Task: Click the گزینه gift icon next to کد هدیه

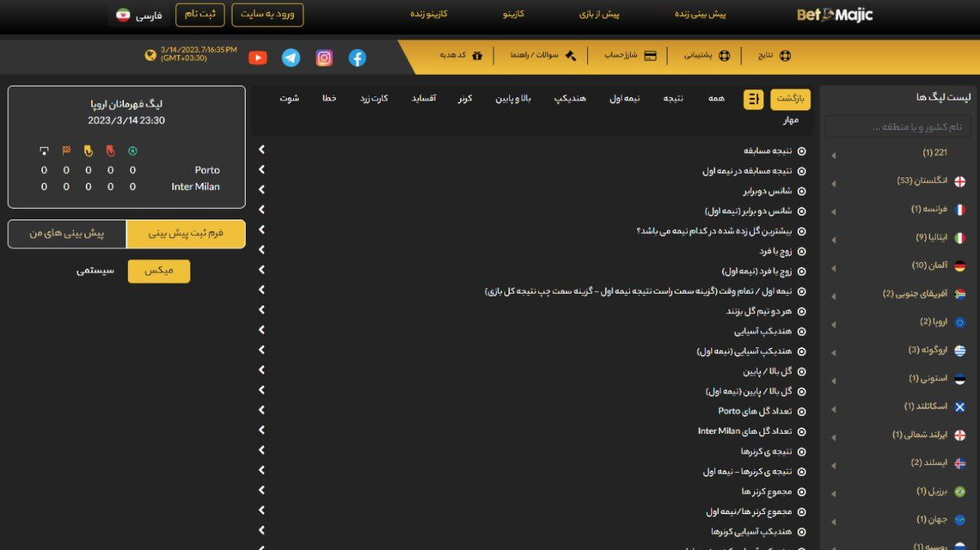Action: [x=477, y=56]
